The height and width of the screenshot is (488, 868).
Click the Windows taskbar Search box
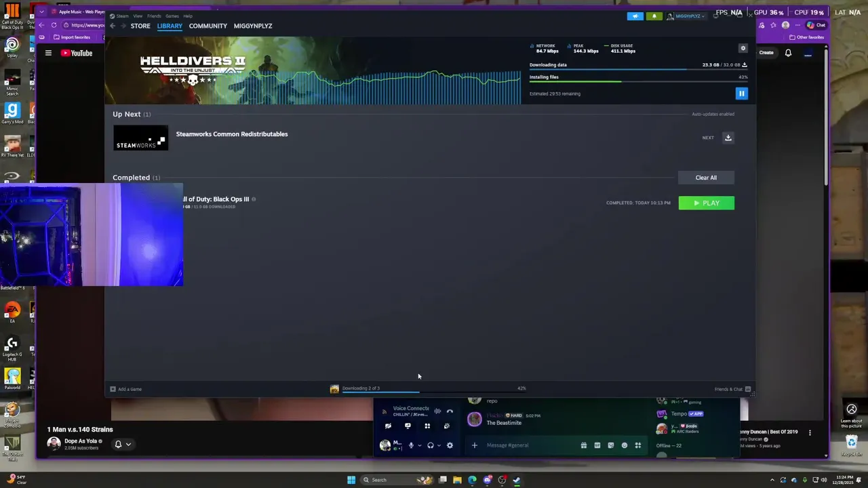point(396,480)
